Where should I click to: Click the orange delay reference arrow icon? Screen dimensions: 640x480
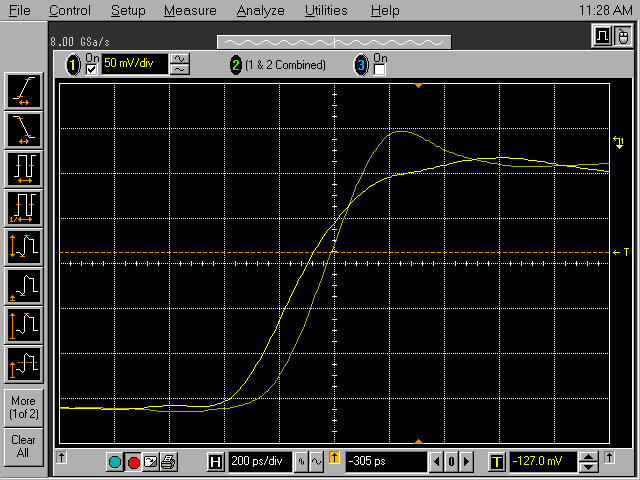click(334, 458)
